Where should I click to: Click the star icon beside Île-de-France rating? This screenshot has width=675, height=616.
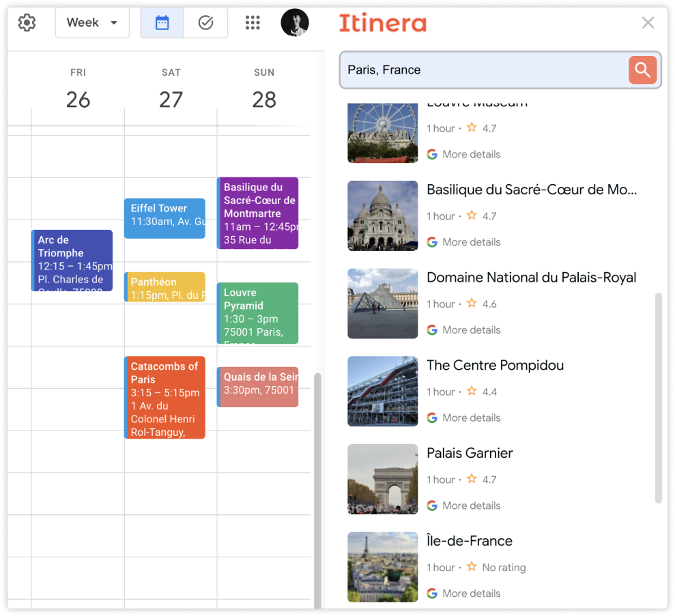[x=472, y=567]
